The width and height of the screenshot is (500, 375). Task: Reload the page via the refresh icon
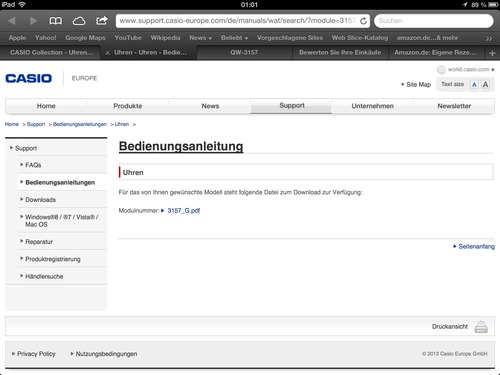pyautogui.click(x=364, y=21)
